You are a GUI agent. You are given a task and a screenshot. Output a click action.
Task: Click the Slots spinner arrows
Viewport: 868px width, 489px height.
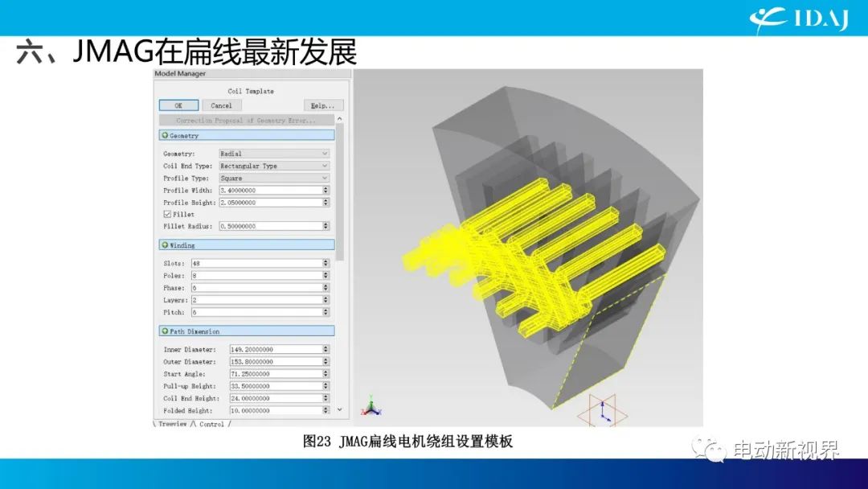click(x=325, y=263)
